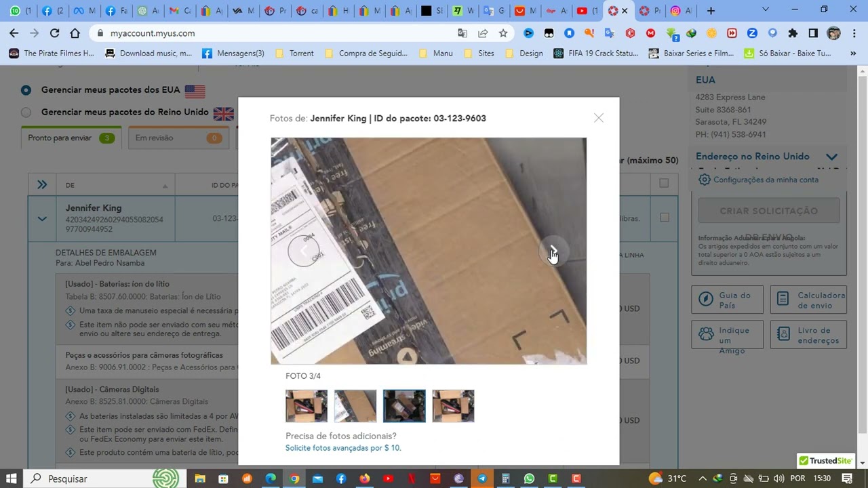Screen dimensions: 868x488
Task: Toggle the Chrome side panel
Action: [813, 33]
